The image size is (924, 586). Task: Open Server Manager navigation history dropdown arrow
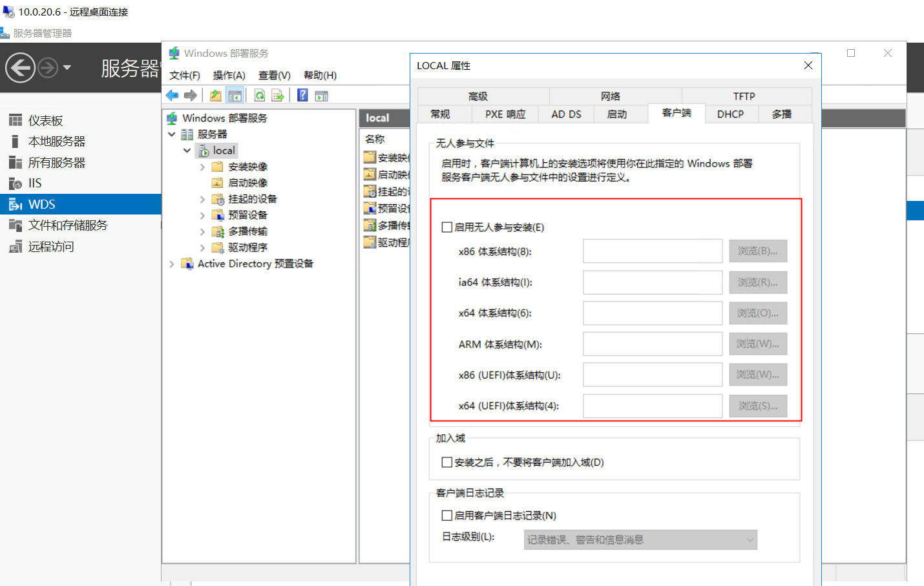67,67
